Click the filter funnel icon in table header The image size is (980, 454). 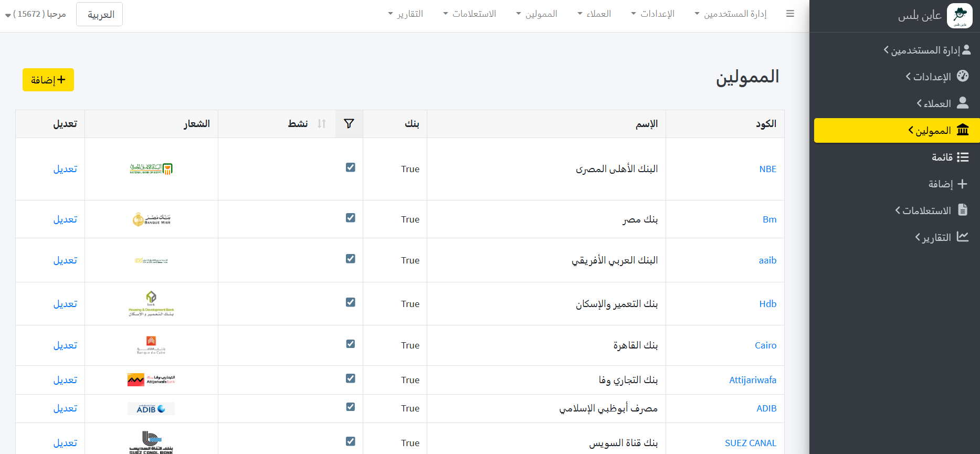(x=349, y=124)
